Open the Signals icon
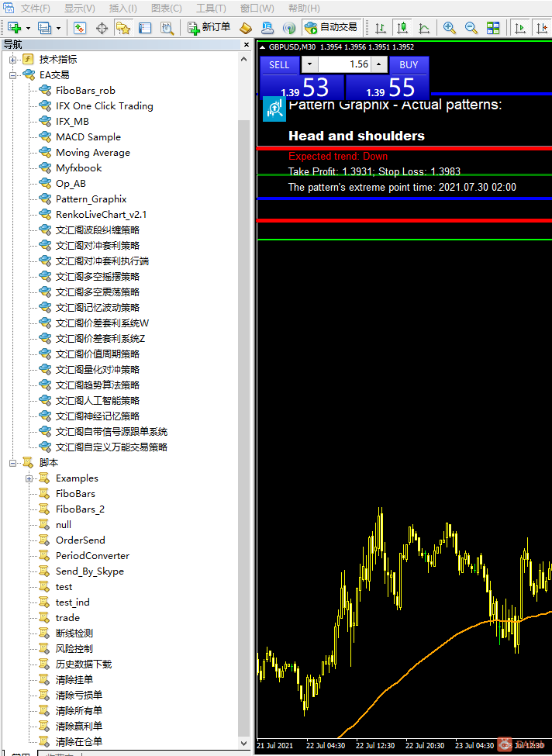 (288, 28)
